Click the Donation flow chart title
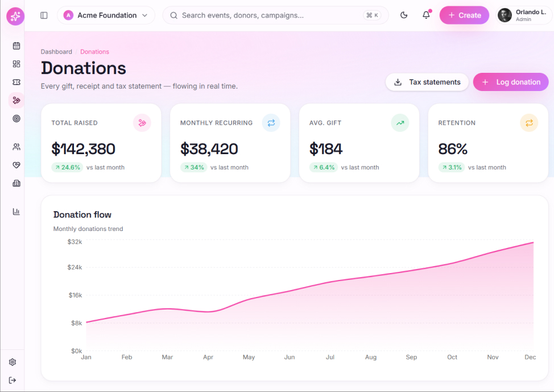554x392 pixels. tap(82, 214)
